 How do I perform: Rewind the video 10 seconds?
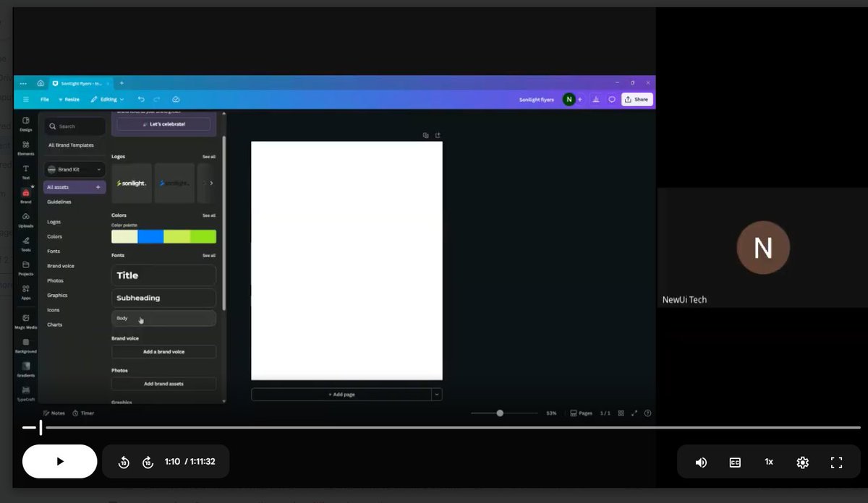pyautogui.click(x=124, y=462)
